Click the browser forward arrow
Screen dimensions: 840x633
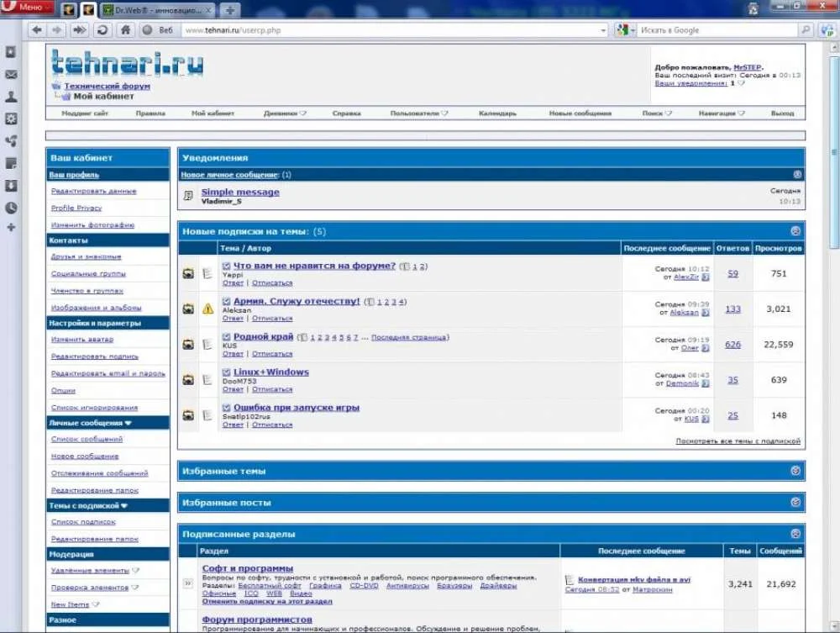57,30
